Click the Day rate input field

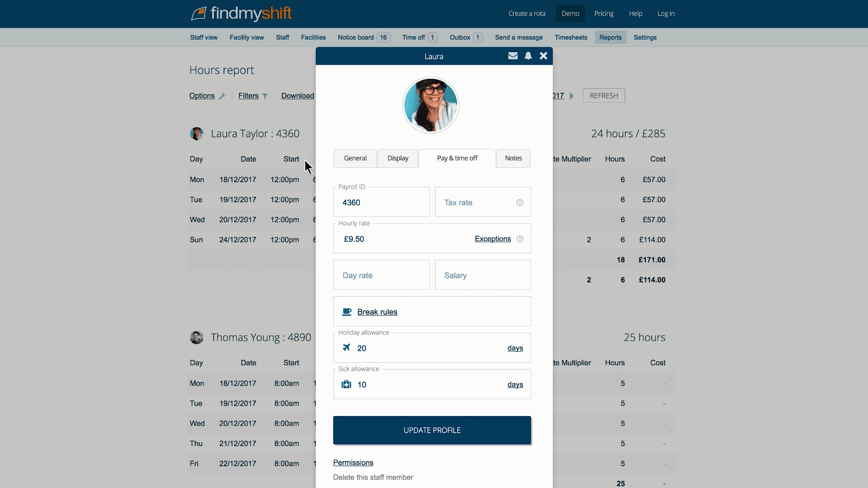click(x=381, y=275)
